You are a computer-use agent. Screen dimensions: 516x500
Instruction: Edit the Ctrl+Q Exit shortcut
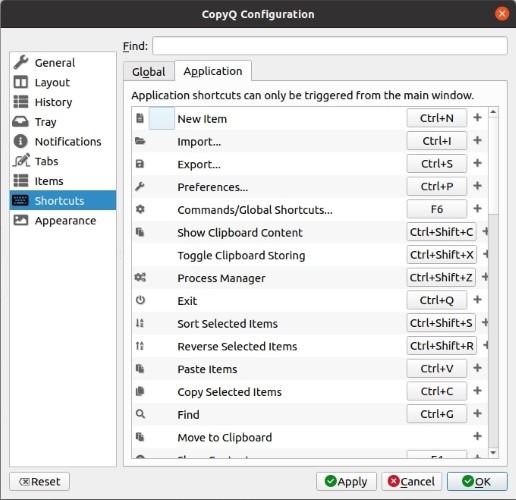click(437, 300)
